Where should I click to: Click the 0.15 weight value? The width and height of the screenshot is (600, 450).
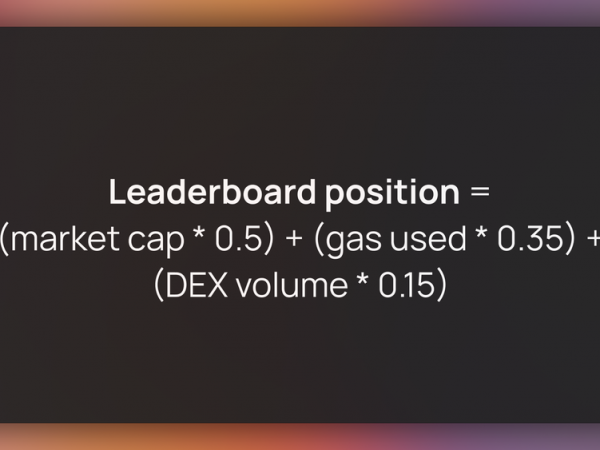tap(407, 285)
